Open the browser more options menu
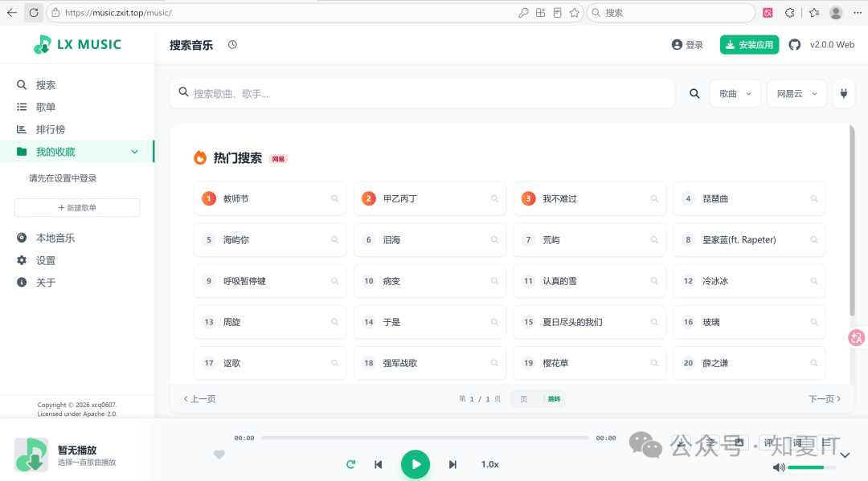Viewport: 868px width, 481px height. pos(858,13)
